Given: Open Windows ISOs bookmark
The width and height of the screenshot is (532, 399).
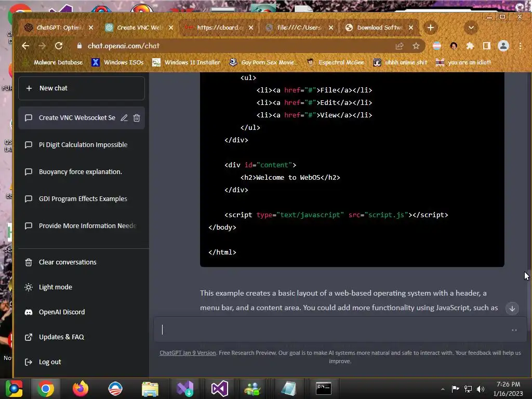Looking at the screenshot, I should [118, 62].
